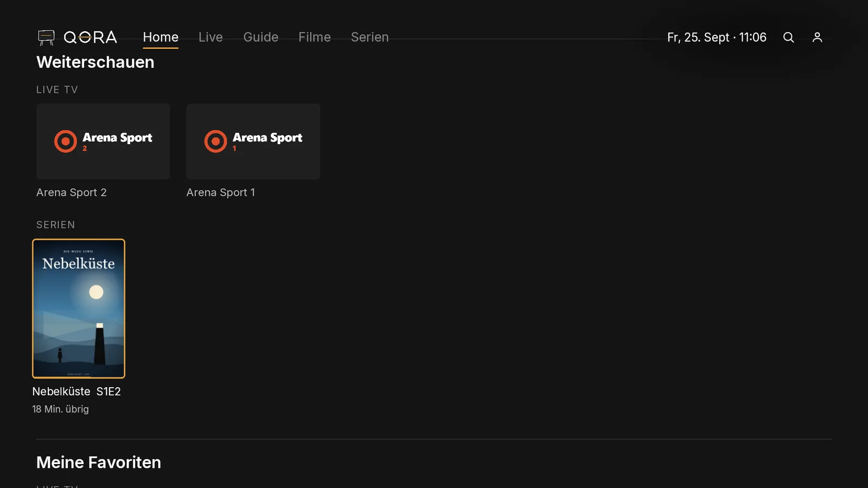Click the 'Meine Favoriten' heading
Screen dimensions: 868x488
[x=99, y=463]
